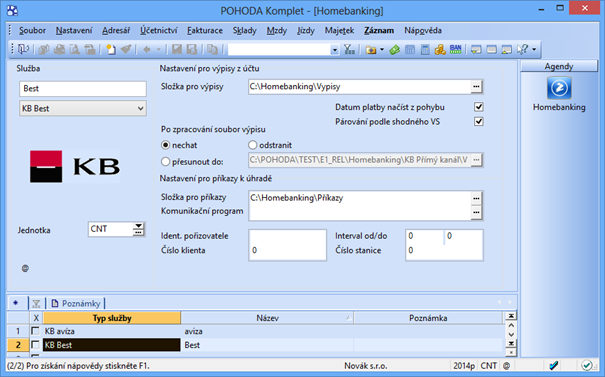Click into the Služba name field Best

83,89
